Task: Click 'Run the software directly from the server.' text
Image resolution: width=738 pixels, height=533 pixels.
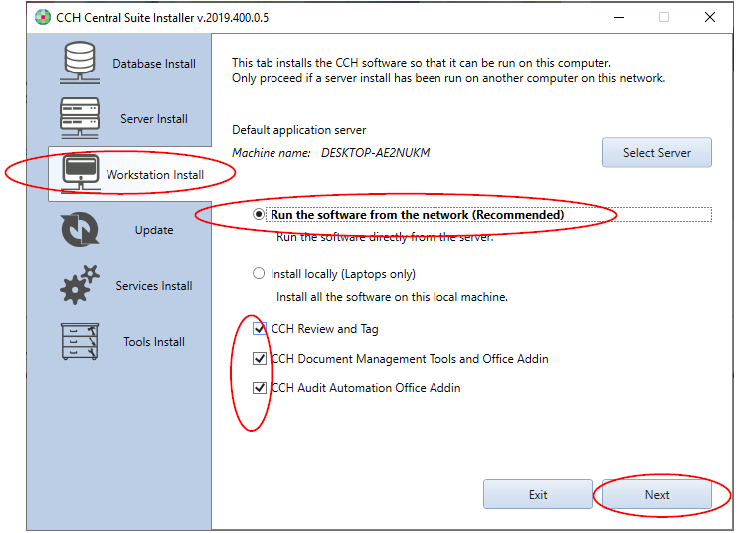Action: (x=385, y=237)
